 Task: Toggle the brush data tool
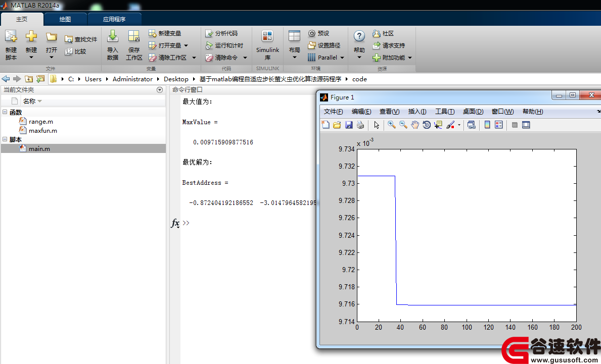click(x=450, y=125)
